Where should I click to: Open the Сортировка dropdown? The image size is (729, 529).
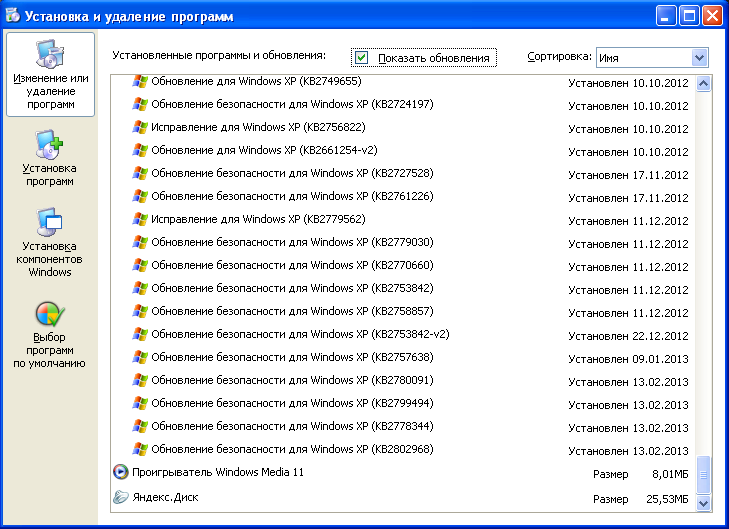click(x=699, y=58)
